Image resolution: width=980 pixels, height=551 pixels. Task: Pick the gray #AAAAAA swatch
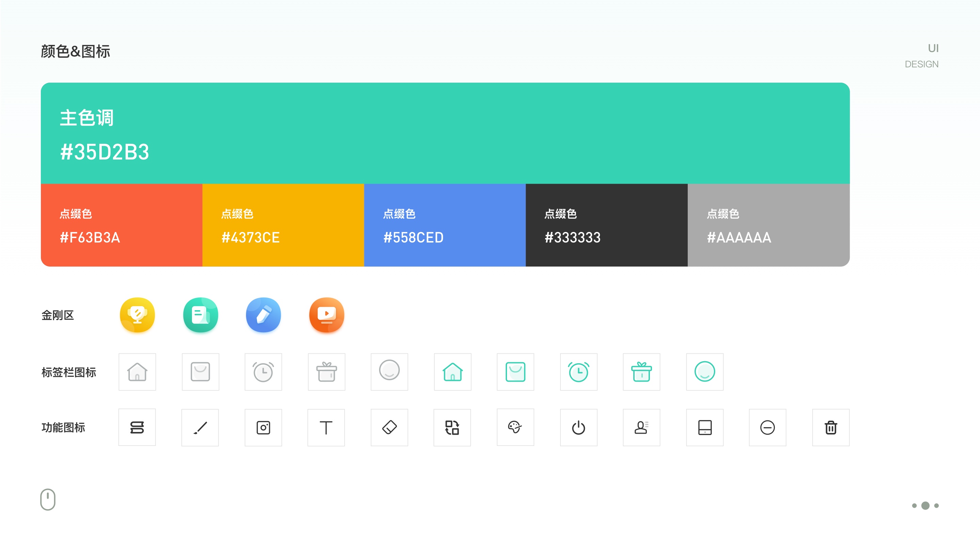(x=768, y=225)
